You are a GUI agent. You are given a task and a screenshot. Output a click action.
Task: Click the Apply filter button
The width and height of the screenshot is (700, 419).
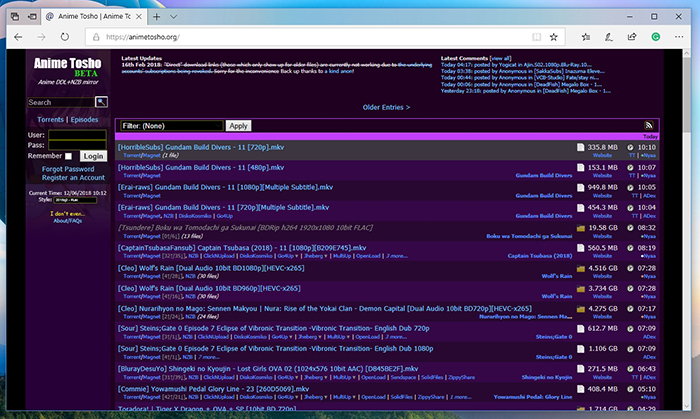pos(238,126)
